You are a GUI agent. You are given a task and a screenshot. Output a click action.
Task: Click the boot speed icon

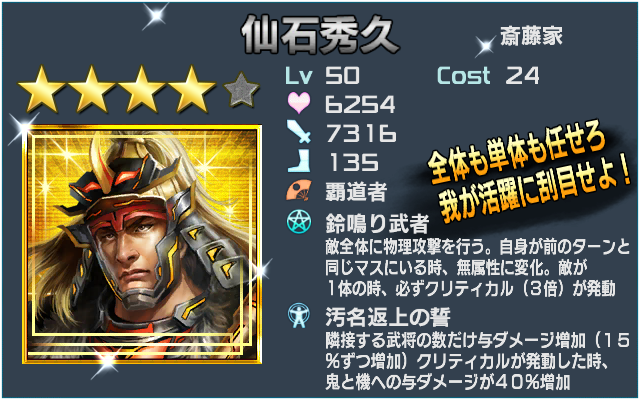299,161
